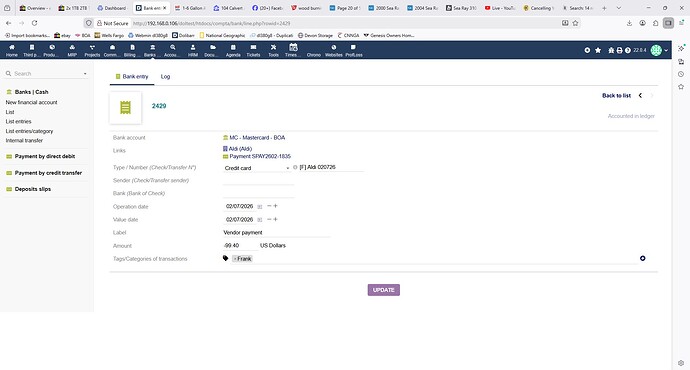Open Value date calendar picker
The height and width of the screenshot is (370, 690).
[260, 220]
